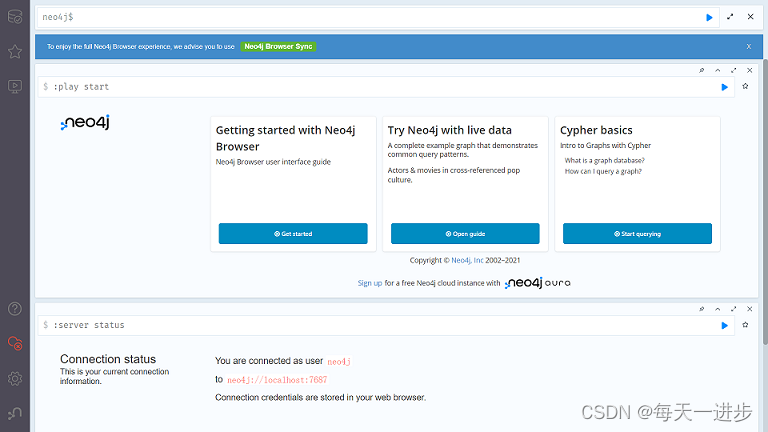Screen dimensions: 768x432
Task: Rerun the :server status command
Action: pos(724,326)
